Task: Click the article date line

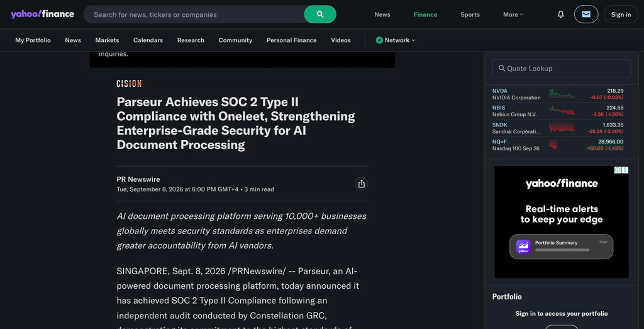Action: tap(195, 189)
